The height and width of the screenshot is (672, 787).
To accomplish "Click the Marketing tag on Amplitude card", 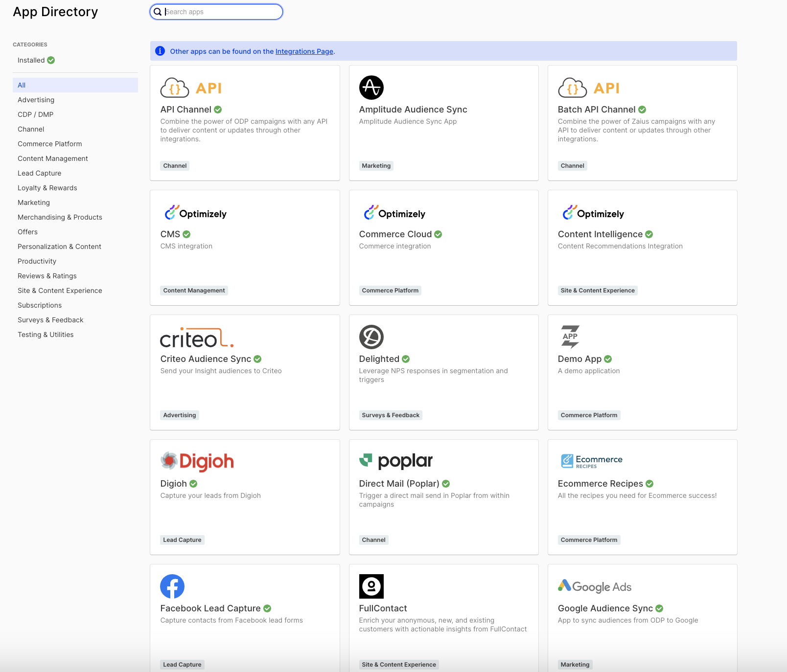I will (376, 166).
